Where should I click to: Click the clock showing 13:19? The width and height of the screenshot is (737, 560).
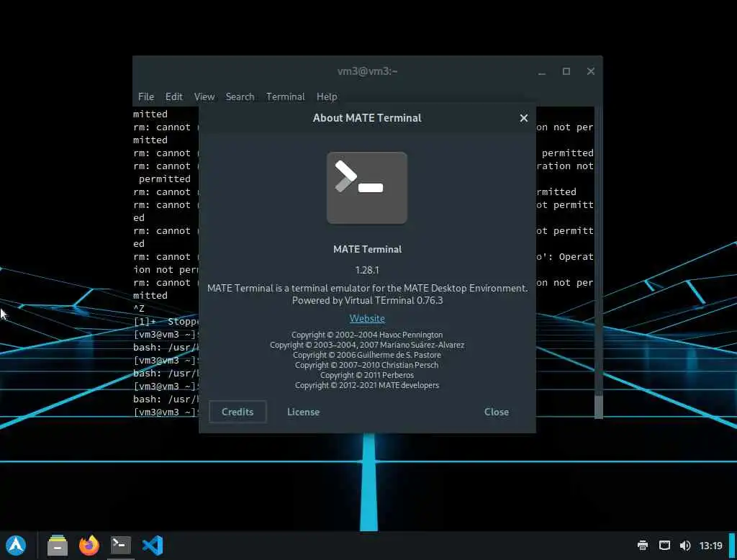[x=710, y=546]
